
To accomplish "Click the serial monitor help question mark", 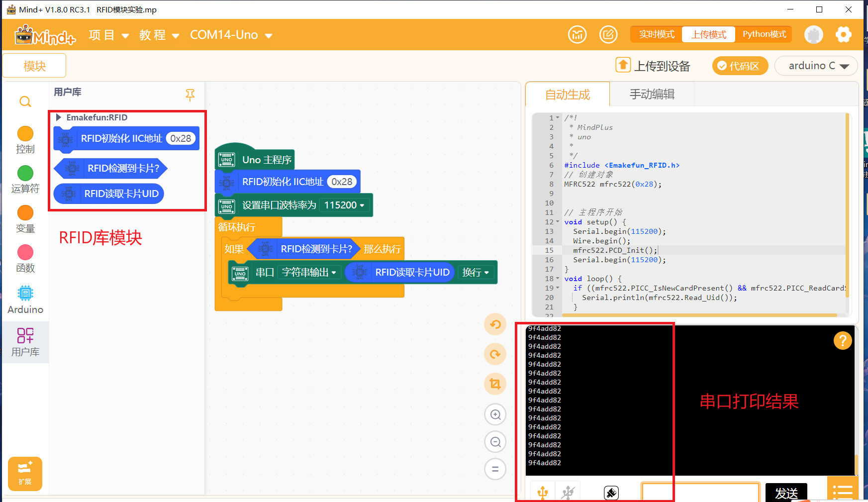I will tap(843, 341).
